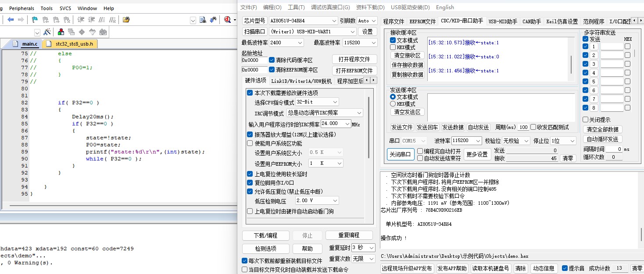Open the Pack Installer icon
The width and height of the screenshot is (644, 274).
[103, 32]
